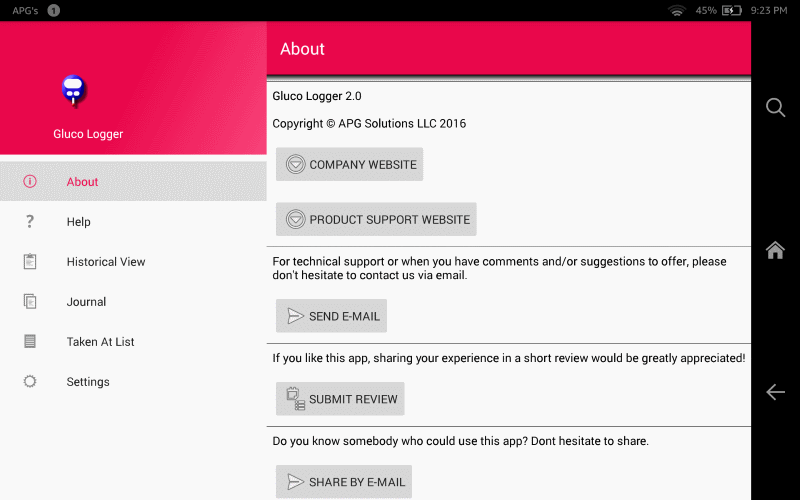800x500 pixels.
Task: Open Settings from the side menu
Action: [88, 382]
